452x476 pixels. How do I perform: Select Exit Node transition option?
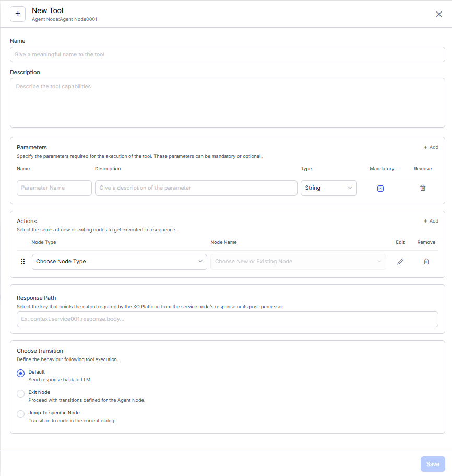[21, 393]
